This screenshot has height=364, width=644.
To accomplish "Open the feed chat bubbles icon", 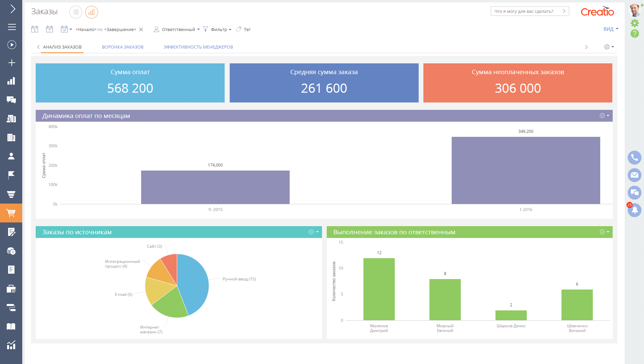I will pyautogui.click(x=635, y=192).
